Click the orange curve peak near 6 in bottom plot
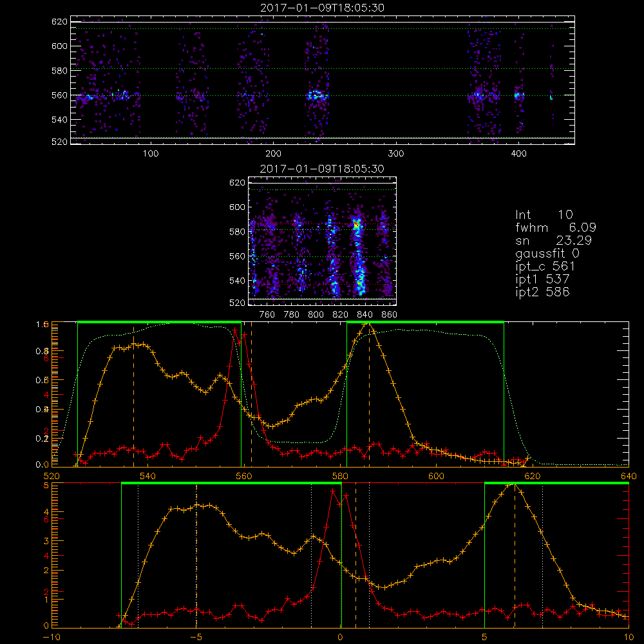This screenshot has height=644, width=644. click(x=512, y=485)
